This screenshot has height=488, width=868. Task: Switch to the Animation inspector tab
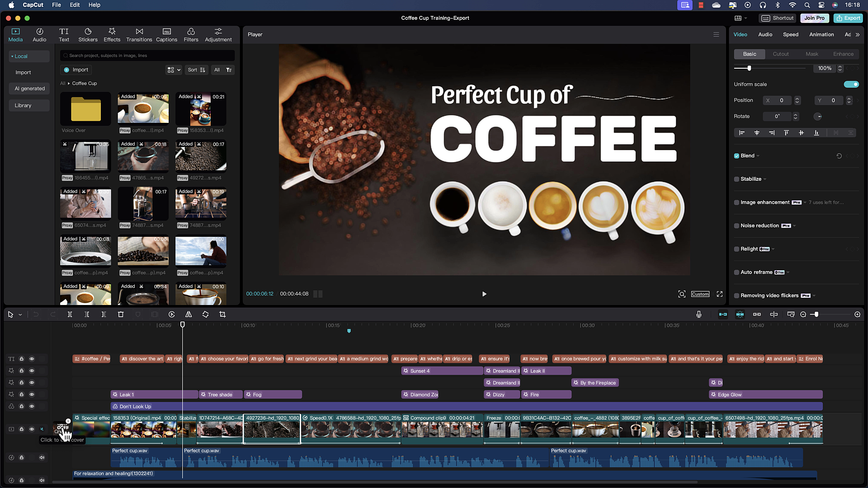click(821, 35)
